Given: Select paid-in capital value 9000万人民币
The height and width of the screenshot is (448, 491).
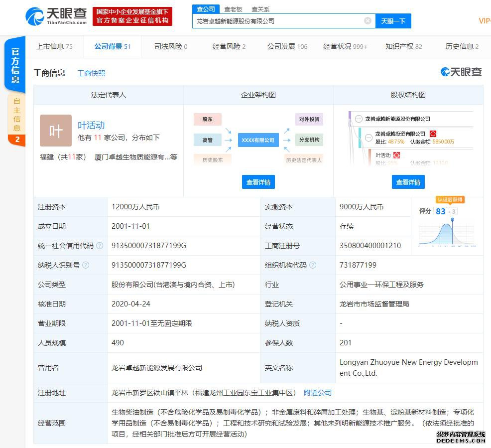Looking at the screenshot, I should pos(362,207).
